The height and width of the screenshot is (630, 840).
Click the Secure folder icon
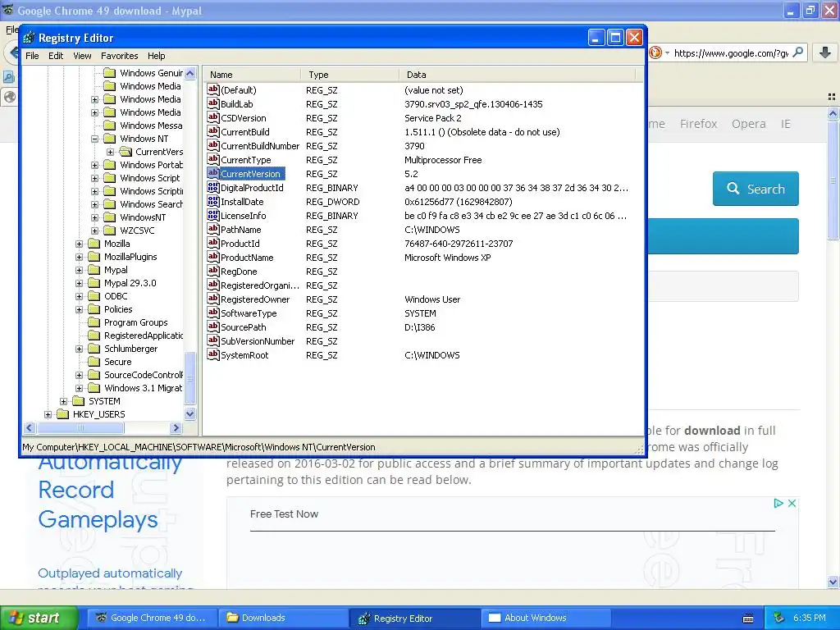click(x=94, y=362)
